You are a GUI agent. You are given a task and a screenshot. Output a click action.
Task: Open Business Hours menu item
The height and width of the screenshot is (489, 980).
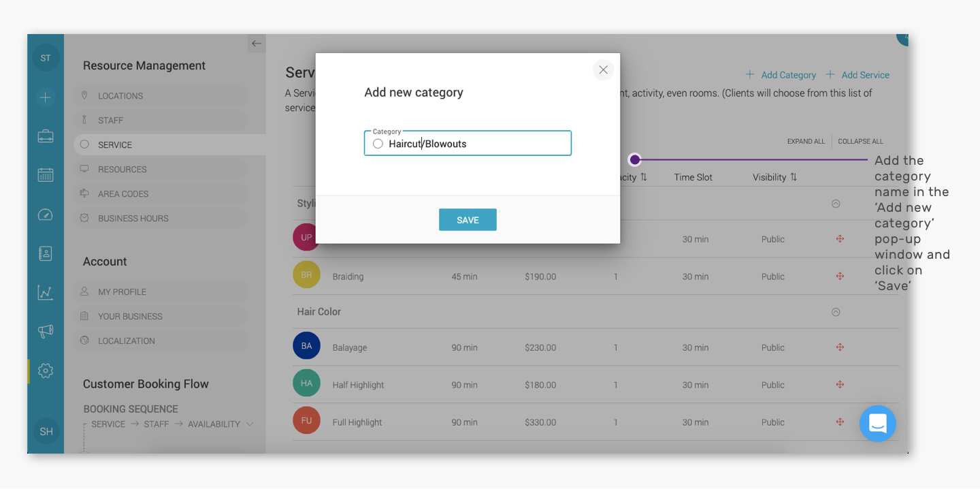[x=161, y=219]
